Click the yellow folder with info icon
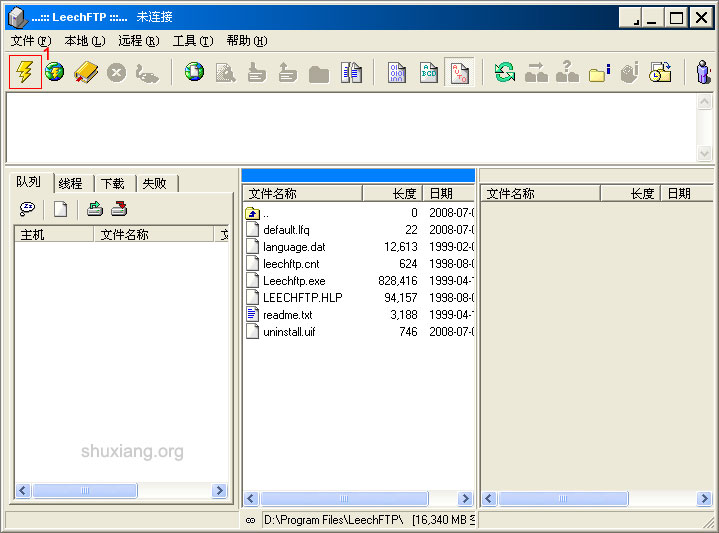This screenshot has width=719, height=533. click(x=599, y=72)
